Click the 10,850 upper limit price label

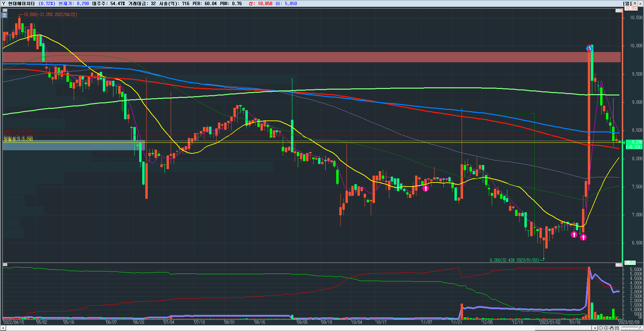[x=631, y=9]
